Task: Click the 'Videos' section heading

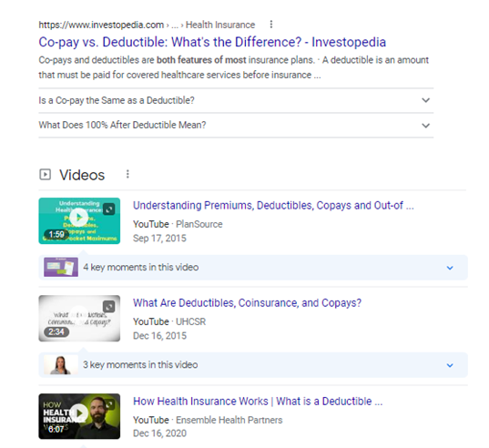Action: point(82,175)
